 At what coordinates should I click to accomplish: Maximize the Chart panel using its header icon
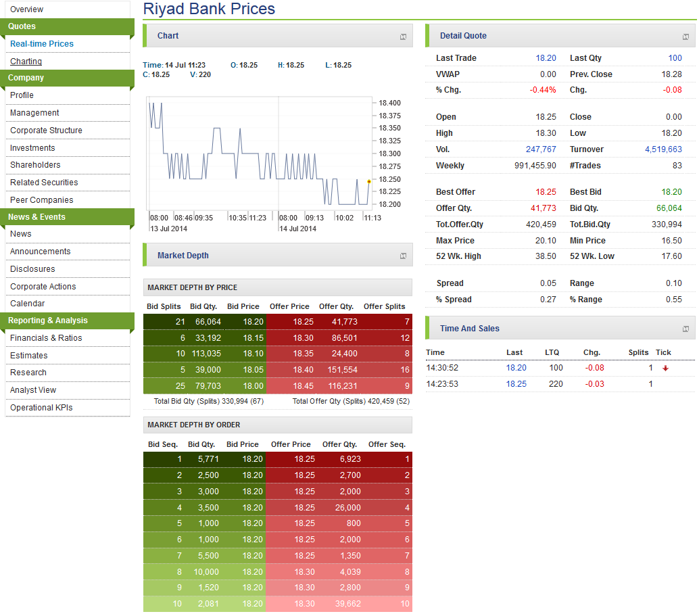[x=403, y=37]
